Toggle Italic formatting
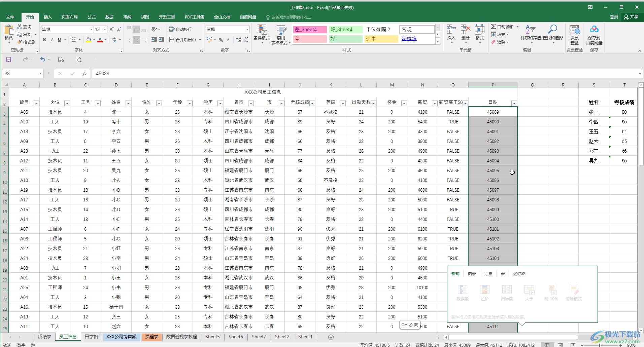 52,40
